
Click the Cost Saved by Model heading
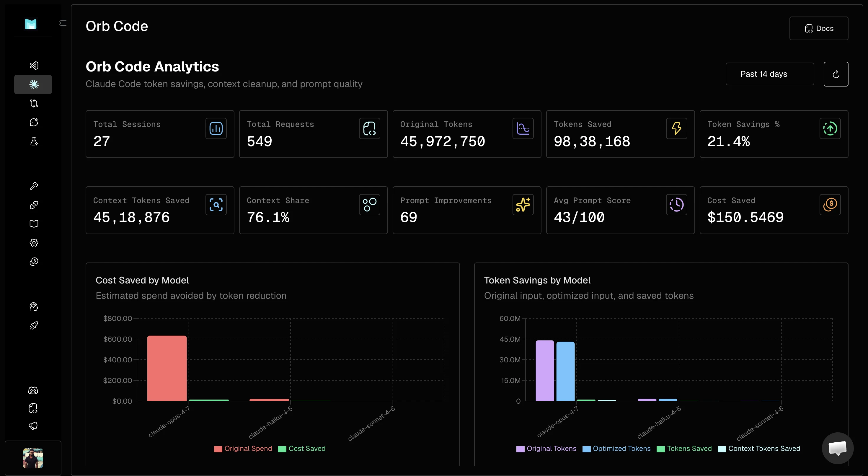(x=142, y=281)
